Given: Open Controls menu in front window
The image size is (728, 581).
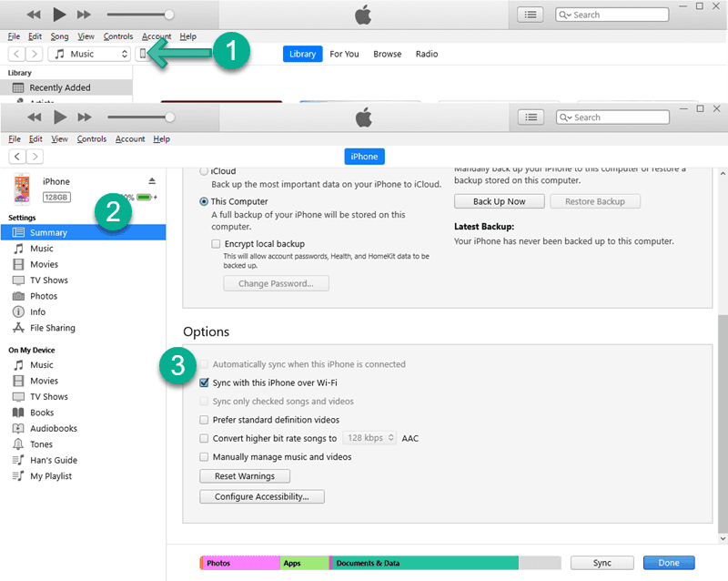Looking at the screenshot, I should point(92,139).
